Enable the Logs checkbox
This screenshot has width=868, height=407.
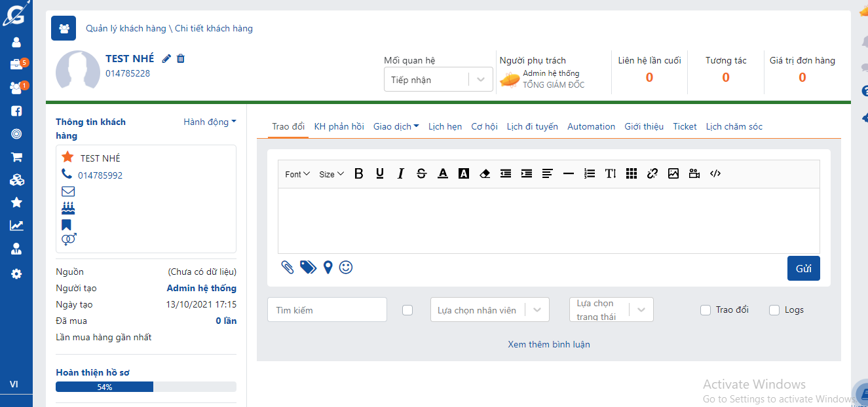[774, 310]
